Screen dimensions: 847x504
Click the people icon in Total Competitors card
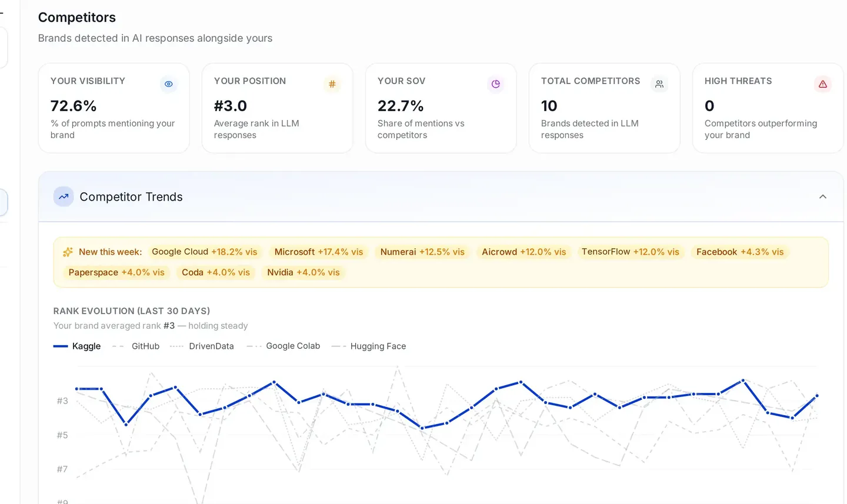coord(659,84)
